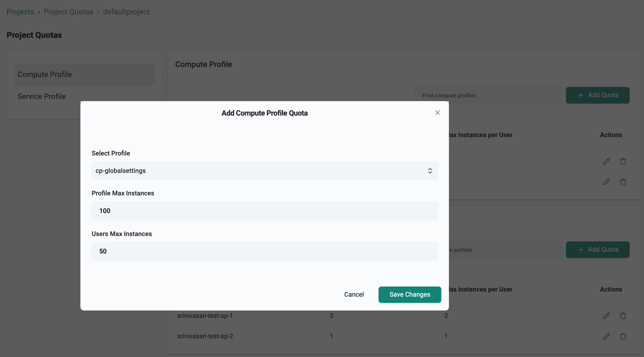Edit the srinivasan-test-sp-1 quota
This screenshot has width=644, height=357.
(x=606, y=316)
